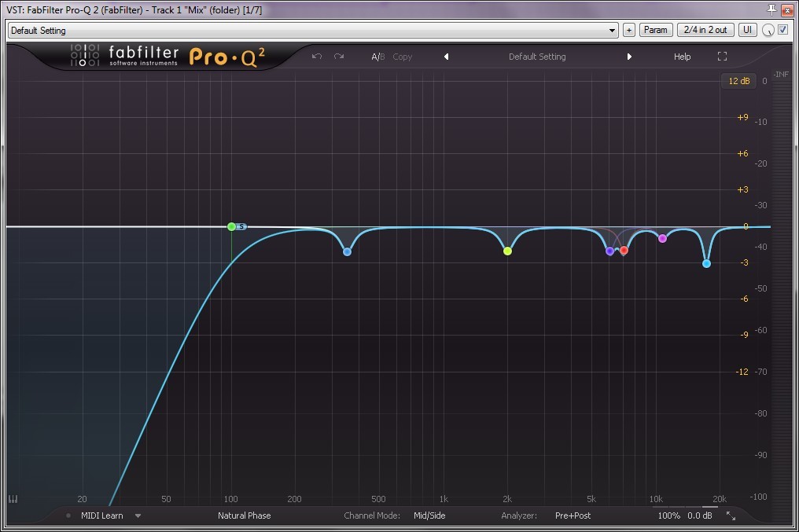Click the 0.0 dB output gain value

[x=700, y=515]
